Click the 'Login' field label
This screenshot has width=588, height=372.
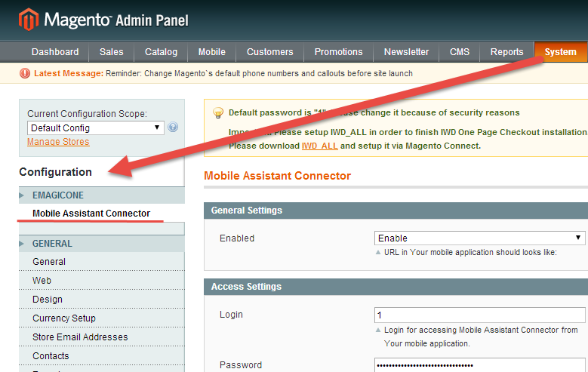tap(231, 315)
